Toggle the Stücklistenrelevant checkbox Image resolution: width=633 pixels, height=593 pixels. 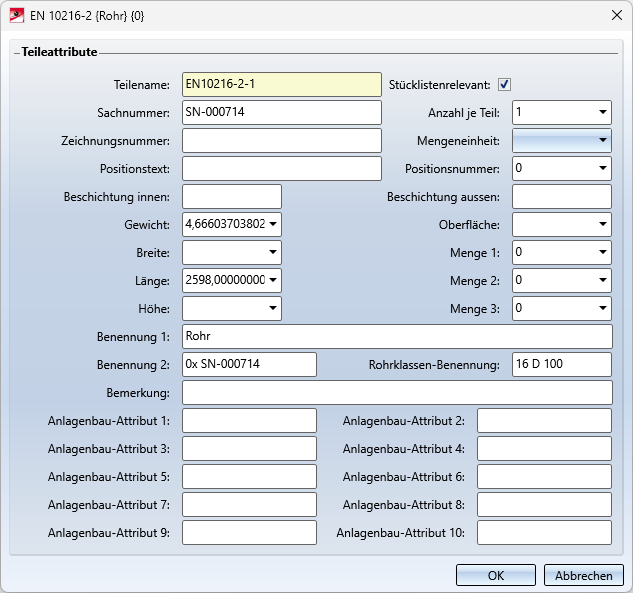point(504,84)
